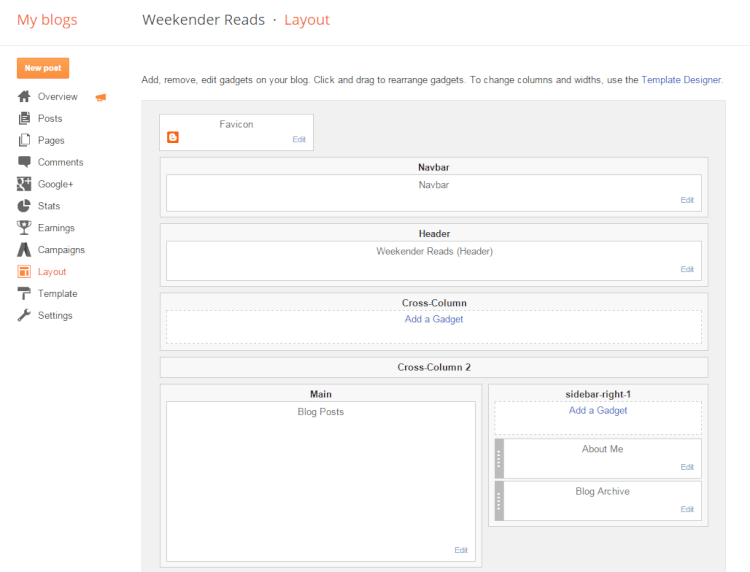Open the Overview menu item
750x572 pixels.
[x=57, y=97]
